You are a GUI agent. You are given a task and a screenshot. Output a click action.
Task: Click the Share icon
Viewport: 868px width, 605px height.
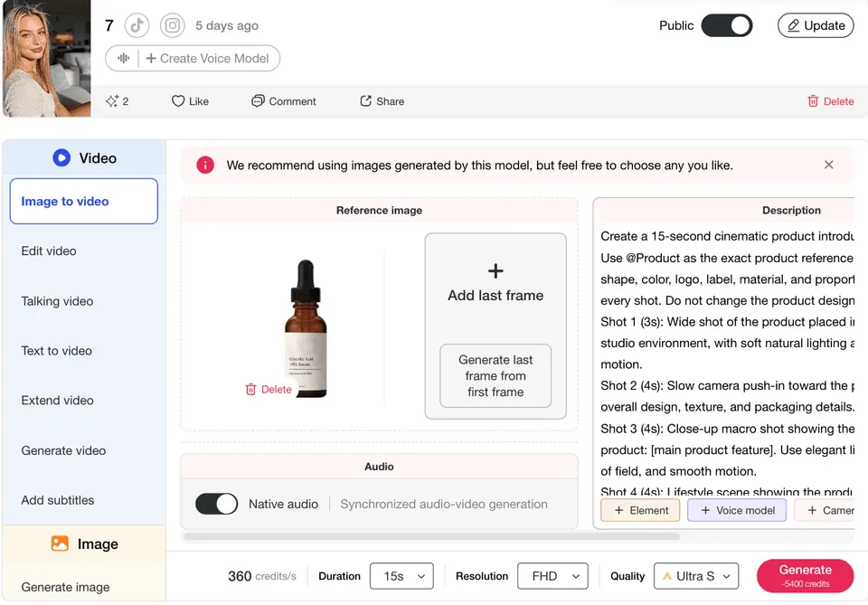point(365,100)
